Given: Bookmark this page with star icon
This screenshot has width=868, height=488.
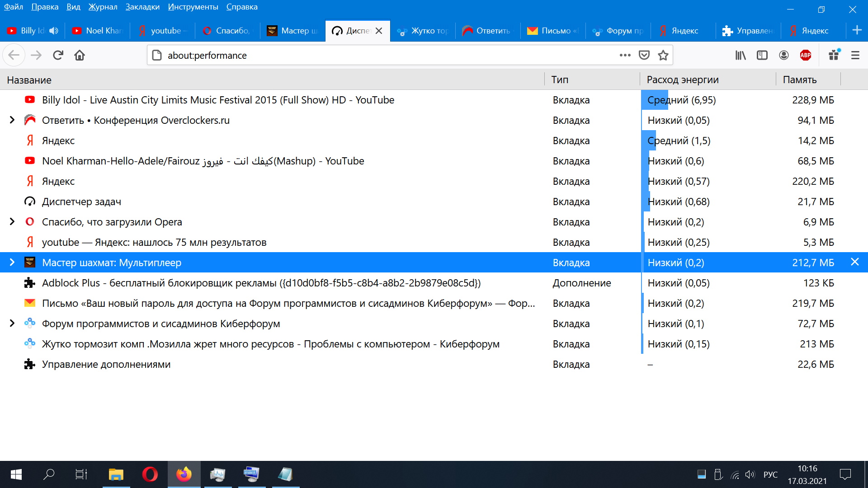Looking at the screenshot, I should [x=663, y=55].
